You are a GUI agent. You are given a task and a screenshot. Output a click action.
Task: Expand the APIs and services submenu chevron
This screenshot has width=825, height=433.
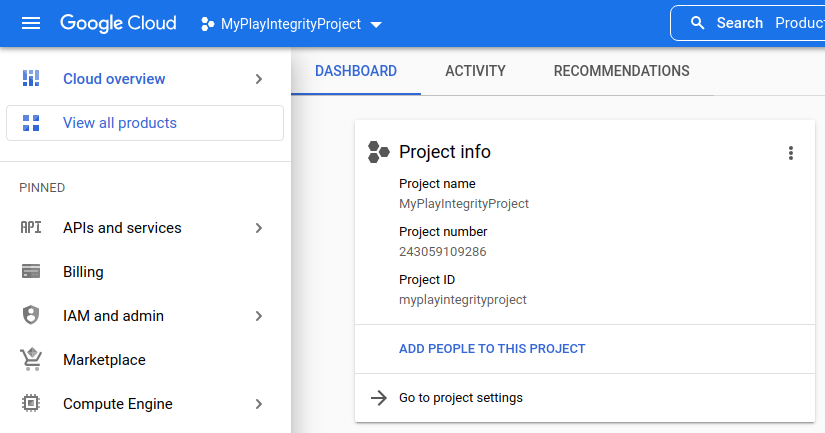258,228
